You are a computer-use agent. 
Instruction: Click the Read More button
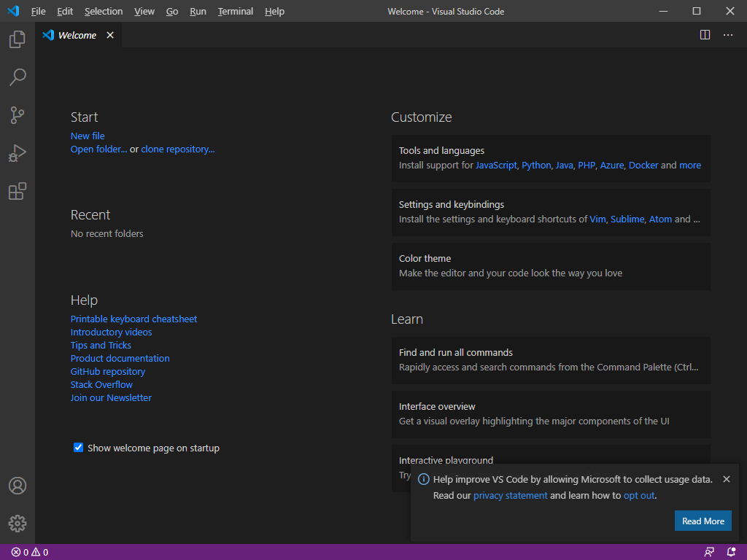point(703,521)
